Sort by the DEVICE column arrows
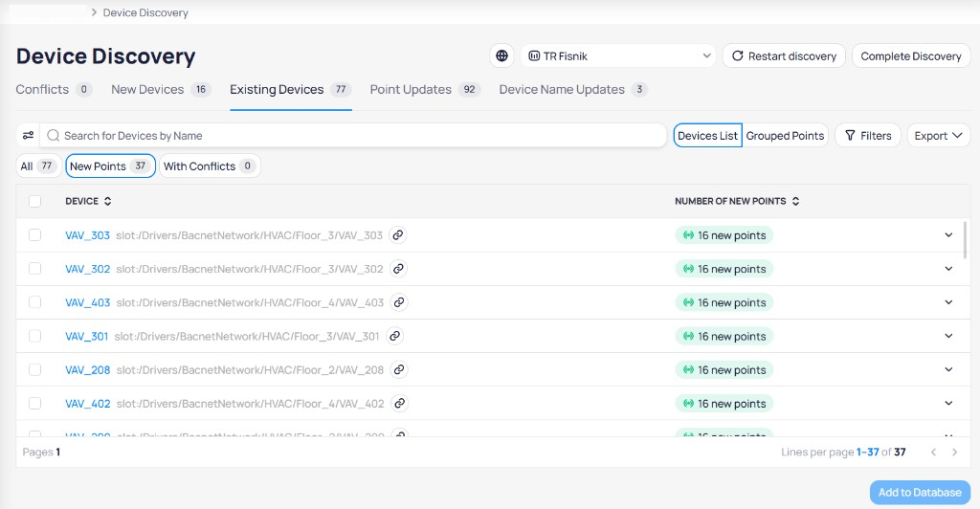Image resolution: width=980 pixels, height=509 pixels. pos(107,201)
